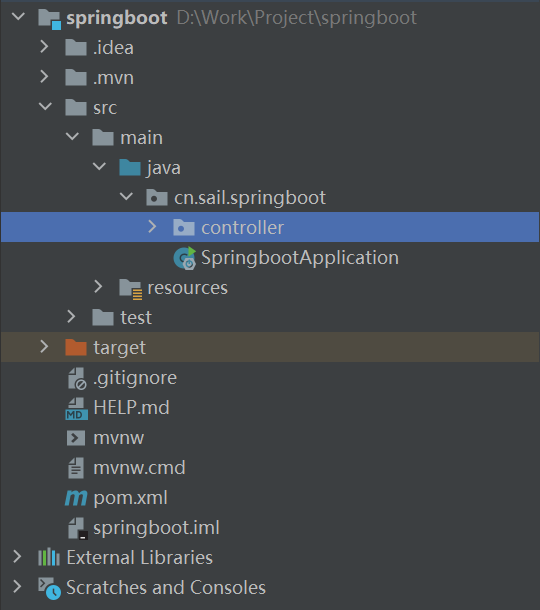Expand the External Libraries node

coord(17,557)
